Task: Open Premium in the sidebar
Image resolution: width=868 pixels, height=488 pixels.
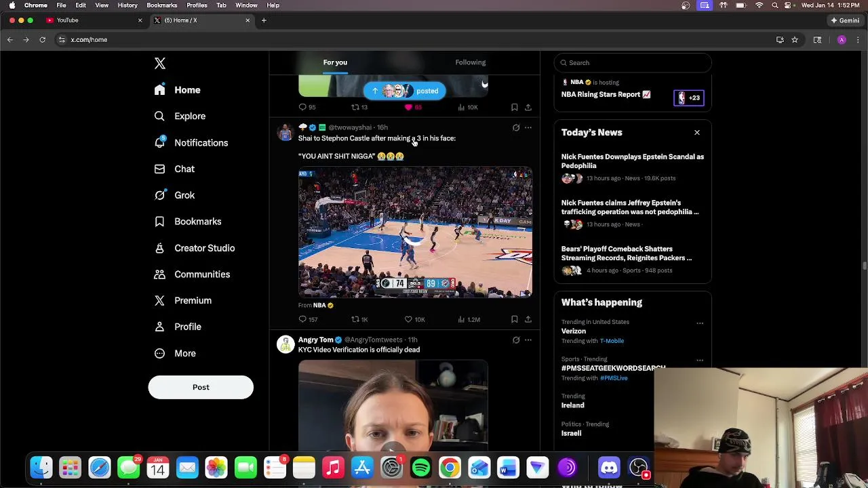Action: tap(183, 300)
